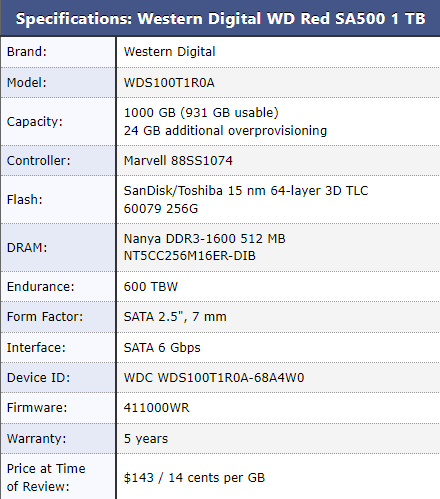440x499 pixels.
Task: Select the SATA 6 Gbps interface value
Action: pos(162,348)
